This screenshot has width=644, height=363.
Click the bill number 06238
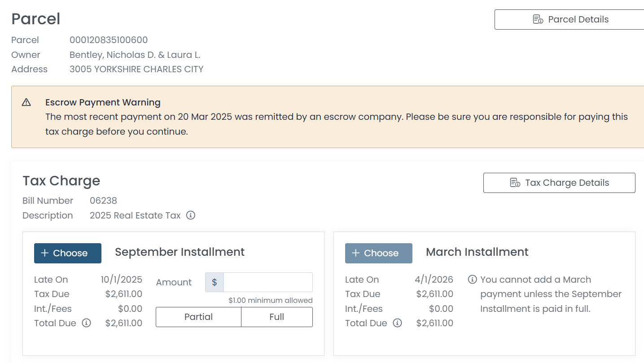(x=103, y=201)
